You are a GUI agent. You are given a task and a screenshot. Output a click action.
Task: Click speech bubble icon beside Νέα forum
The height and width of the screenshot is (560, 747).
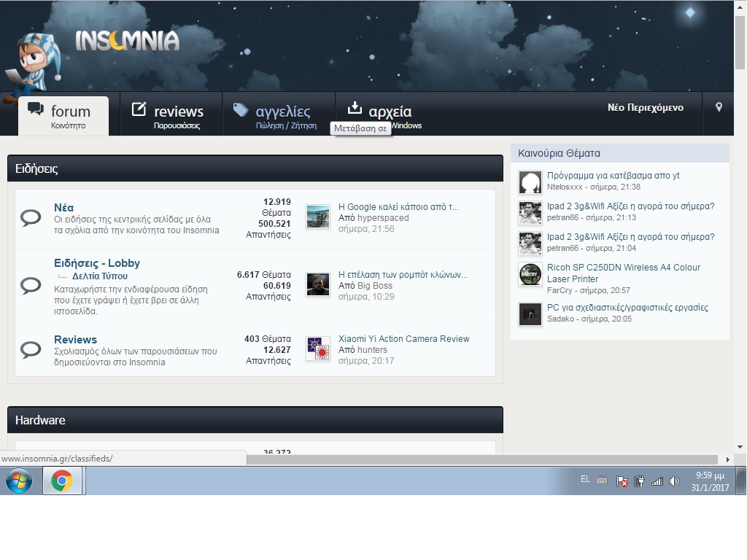31,217
